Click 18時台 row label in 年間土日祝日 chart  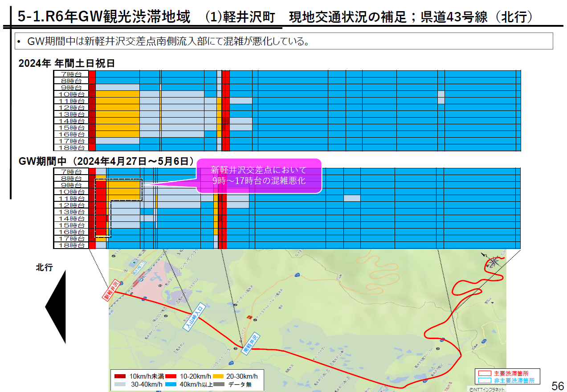point(71,147)
